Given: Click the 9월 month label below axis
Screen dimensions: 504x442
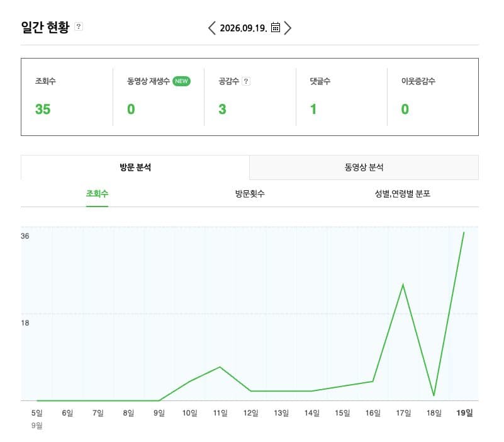Looking at the screenshot, I should pos(37,426).
